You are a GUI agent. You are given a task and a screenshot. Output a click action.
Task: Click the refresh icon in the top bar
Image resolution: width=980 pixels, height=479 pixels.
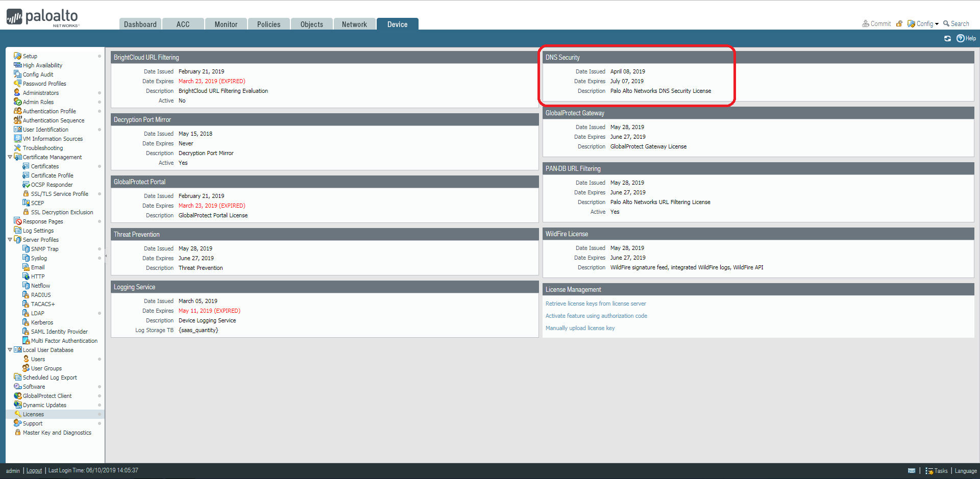(x=947, y=38)
